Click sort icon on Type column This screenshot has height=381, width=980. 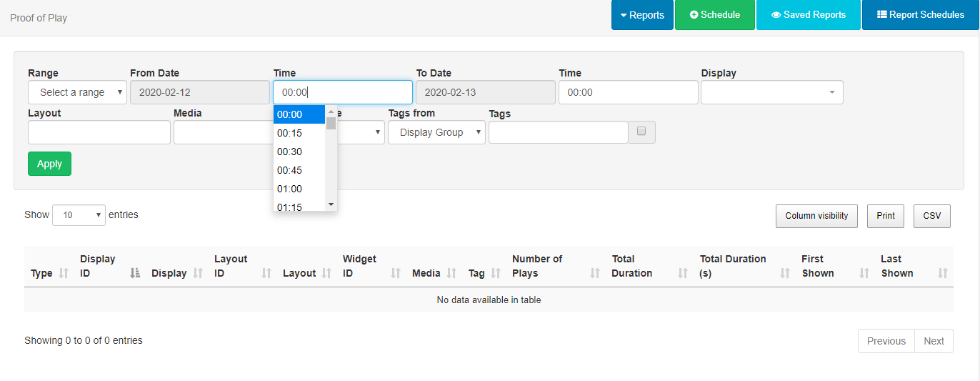63,273
